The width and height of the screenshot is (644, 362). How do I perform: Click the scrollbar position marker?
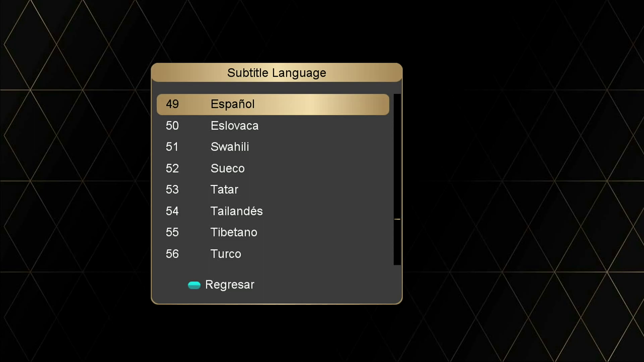[x=397, y=219]
